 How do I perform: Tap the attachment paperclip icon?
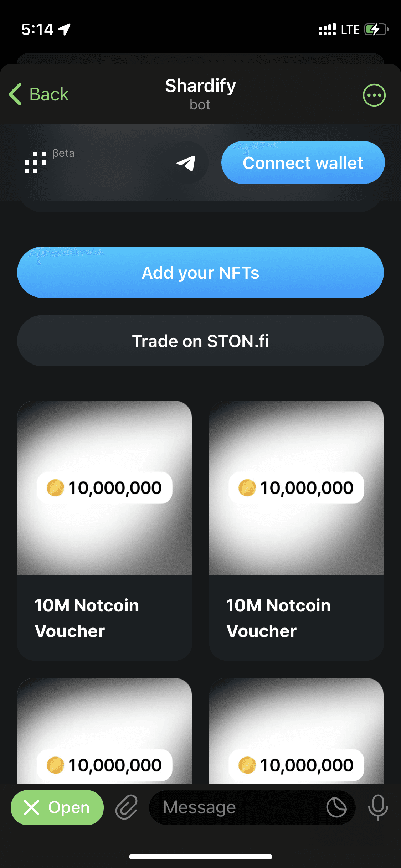pyautogui.click(x=127, y=807)
